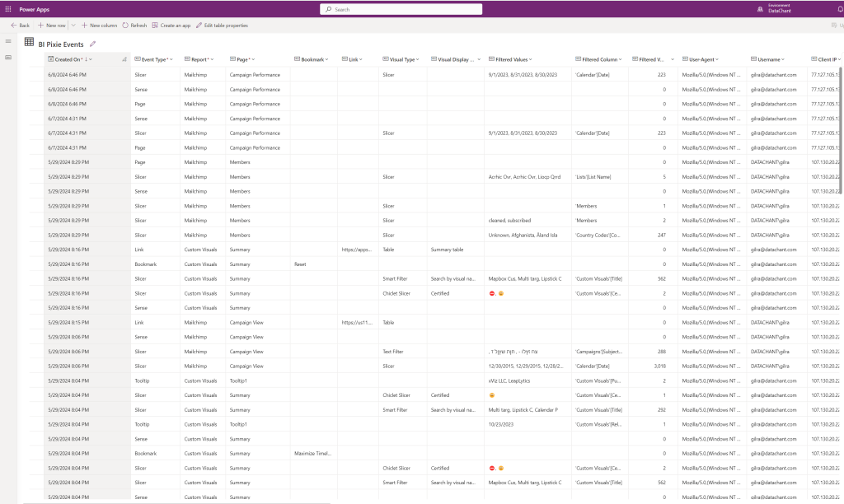Viewport: 844px width, 504px height.
Task: Toggle the hamburger navigation menu
Action: pyautogui.click(x=8, y=41)
